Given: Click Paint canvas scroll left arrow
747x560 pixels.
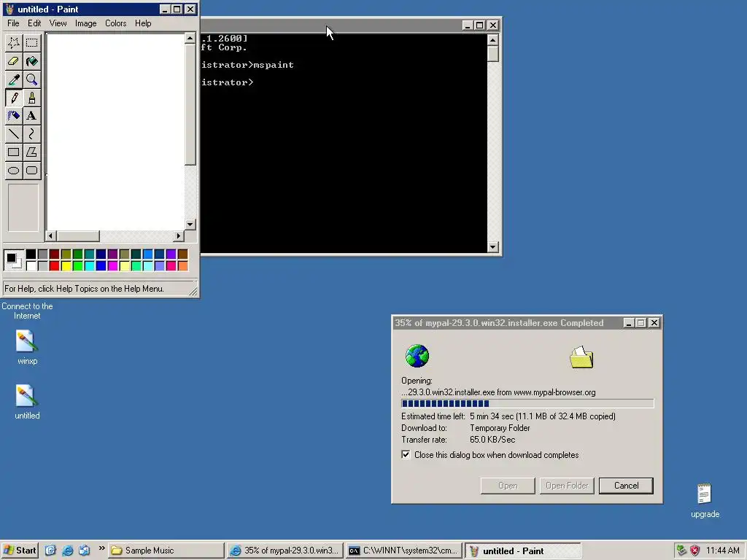Looking at the screenshot, I should click(51, 236).
